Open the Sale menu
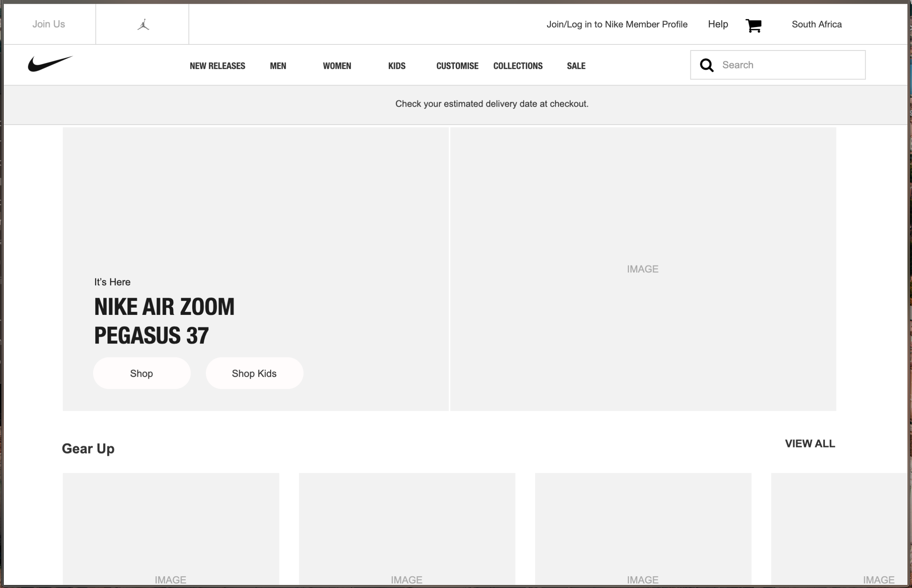The width and height of the screenshot is (912, 588). tap(576, 66)
